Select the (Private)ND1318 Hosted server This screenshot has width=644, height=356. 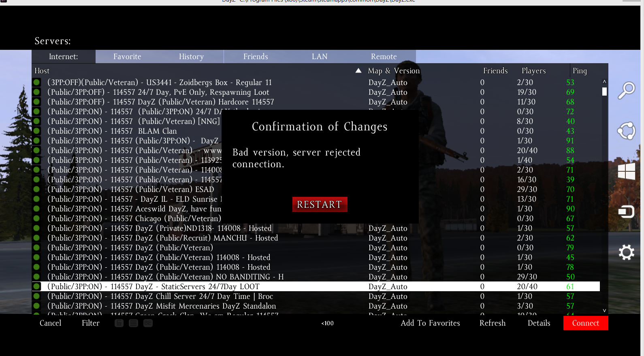316,228
